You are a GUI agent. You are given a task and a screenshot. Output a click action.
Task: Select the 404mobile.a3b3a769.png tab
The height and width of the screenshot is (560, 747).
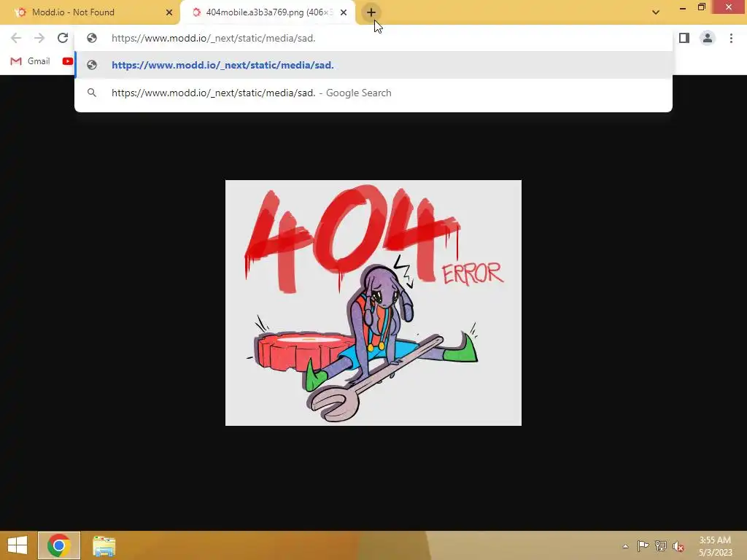[268, 12]
